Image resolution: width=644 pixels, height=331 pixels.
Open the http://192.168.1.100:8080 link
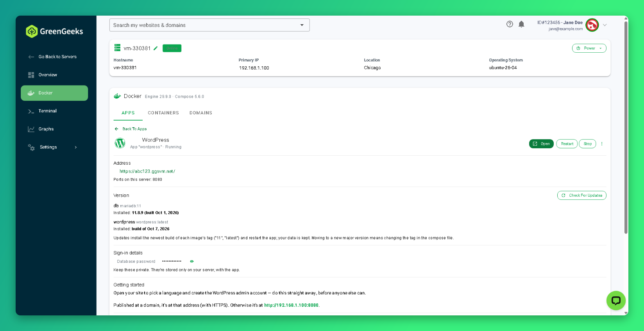click(291, 305)
